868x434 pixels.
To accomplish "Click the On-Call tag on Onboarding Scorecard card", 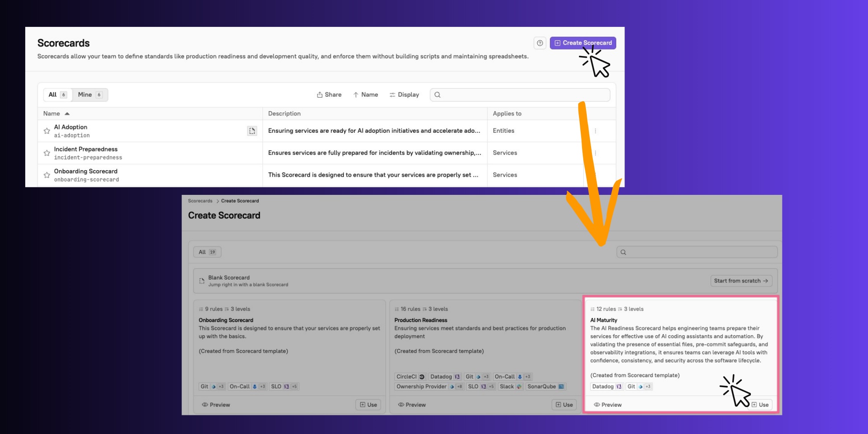I will 247,387.
